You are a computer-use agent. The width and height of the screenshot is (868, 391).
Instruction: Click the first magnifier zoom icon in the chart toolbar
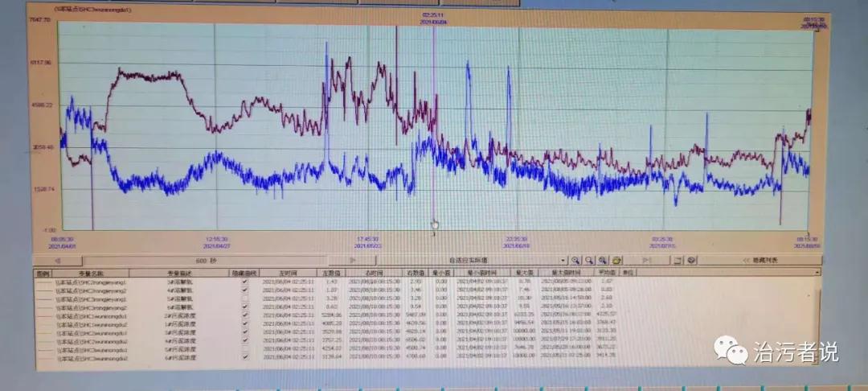point(576,261)
